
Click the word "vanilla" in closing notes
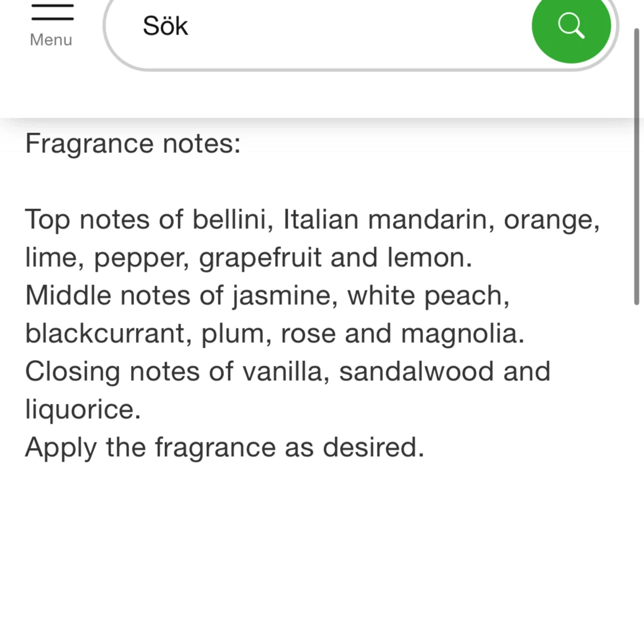click(x=286, y=371)
